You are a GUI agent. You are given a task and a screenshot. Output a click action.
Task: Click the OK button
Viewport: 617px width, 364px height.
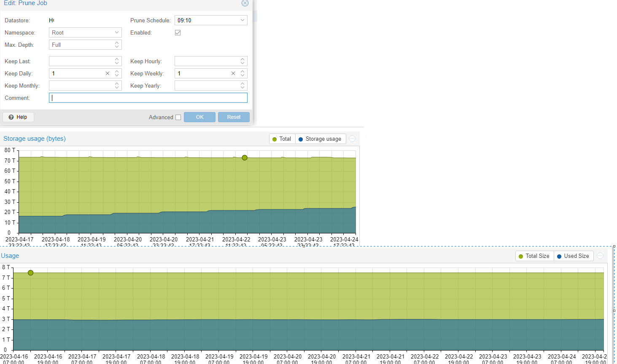[200, 117]
